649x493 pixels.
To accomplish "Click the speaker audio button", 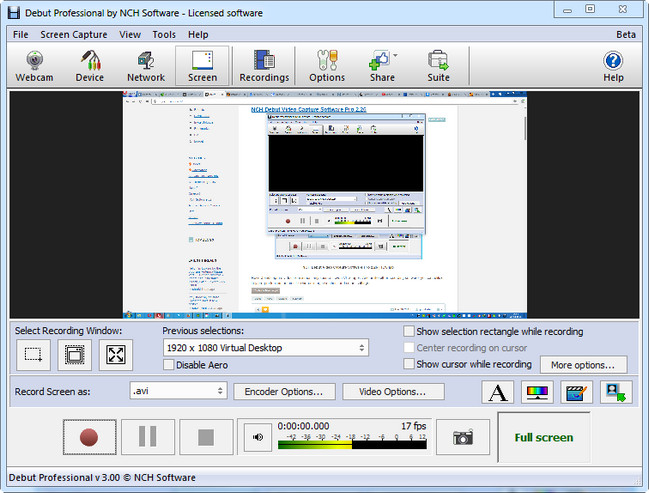I will (x=258, y=437).
